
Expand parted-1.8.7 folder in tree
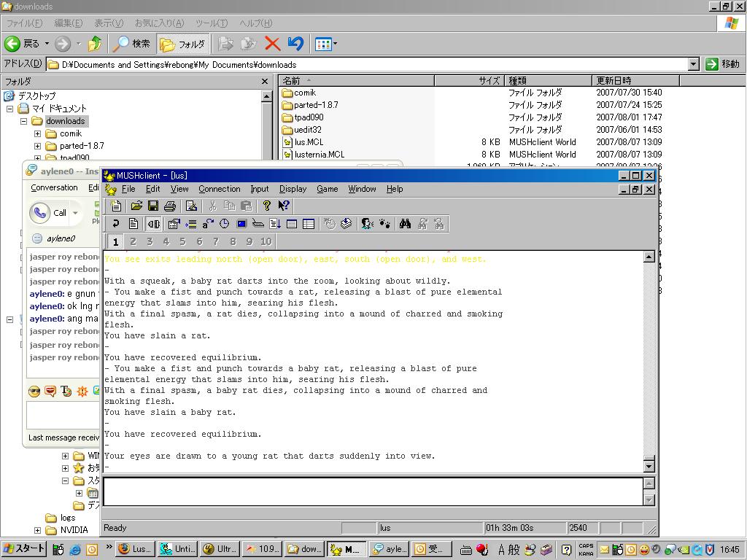pyautogui.click(x=37, y=146)
